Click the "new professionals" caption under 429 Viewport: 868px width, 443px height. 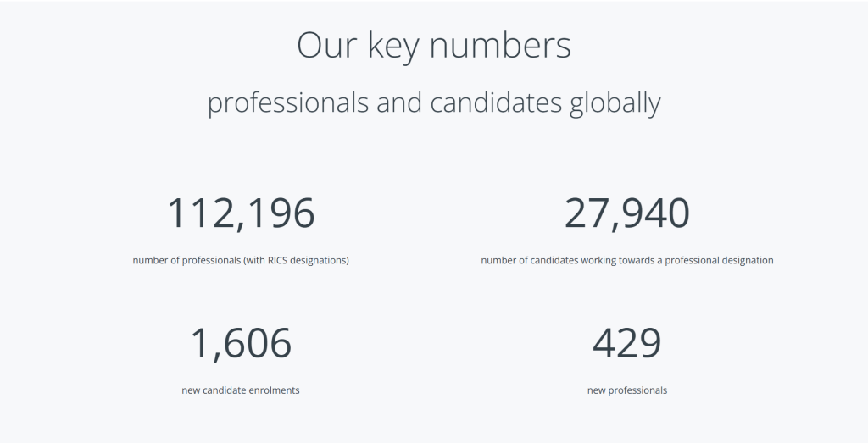point(626,390)
